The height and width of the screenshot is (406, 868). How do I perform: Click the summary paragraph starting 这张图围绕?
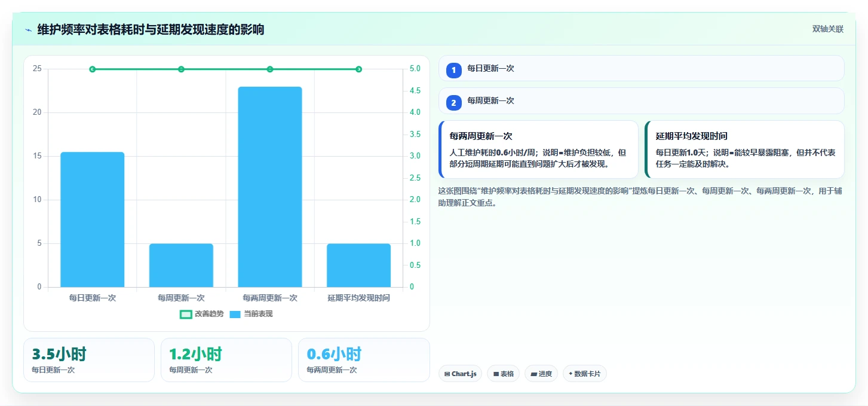pyautogui.click(x=640, y=197)
